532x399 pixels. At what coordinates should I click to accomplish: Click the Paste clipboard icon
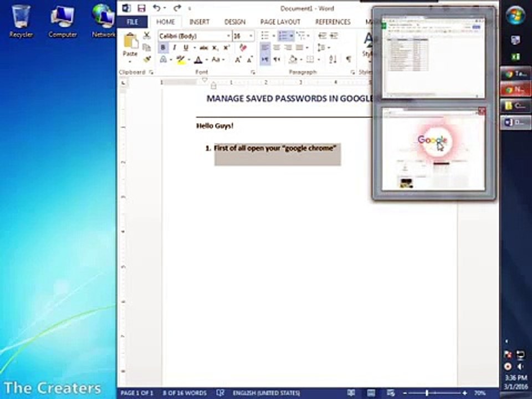[131, 41]
